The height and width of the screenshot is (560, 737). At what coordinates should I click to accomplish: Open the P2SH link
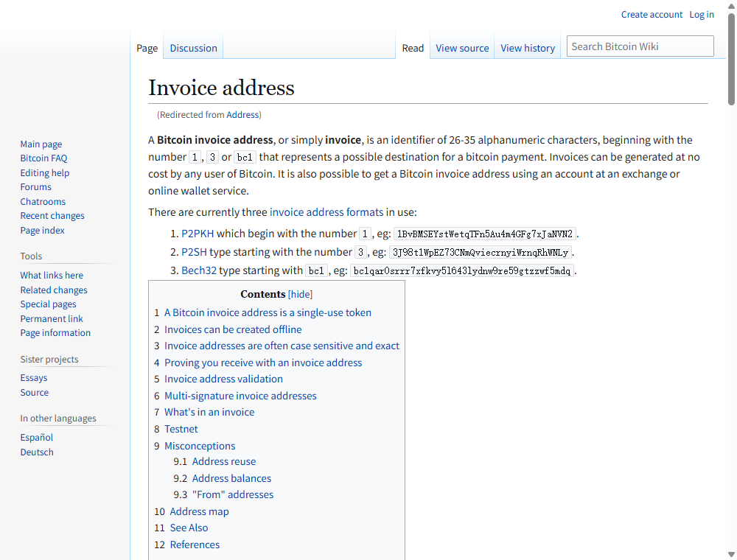[x=194, y=252]
